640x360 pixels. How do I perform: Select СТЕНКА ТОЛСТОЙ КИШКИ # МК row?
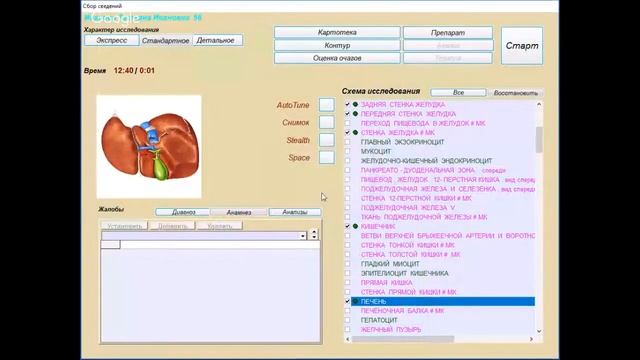pos(410,255)
